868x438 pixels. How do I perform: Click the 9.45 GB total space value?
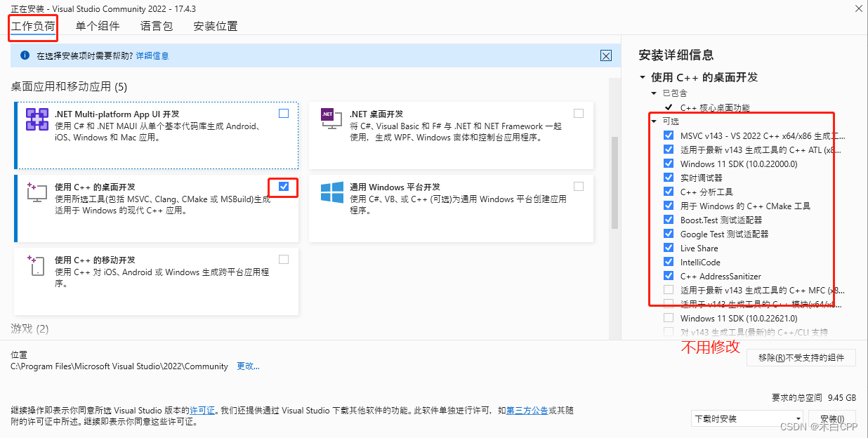pos(841,397)
